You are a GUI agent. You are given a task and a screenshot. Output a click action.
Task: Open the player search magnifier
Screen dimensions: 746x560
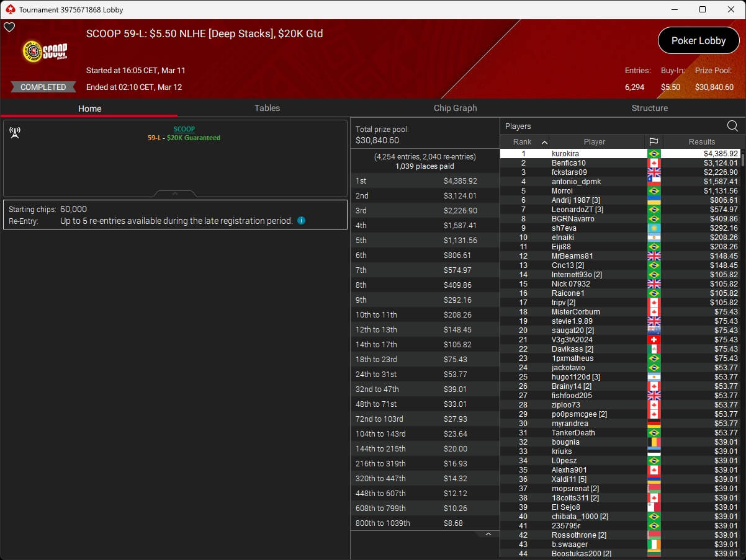[x=732, y=126]
